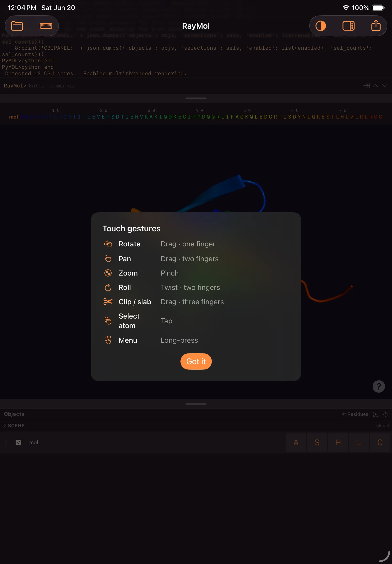Click the Roll gesture arrow icon
392x564 pixels.
pos(108,287)
